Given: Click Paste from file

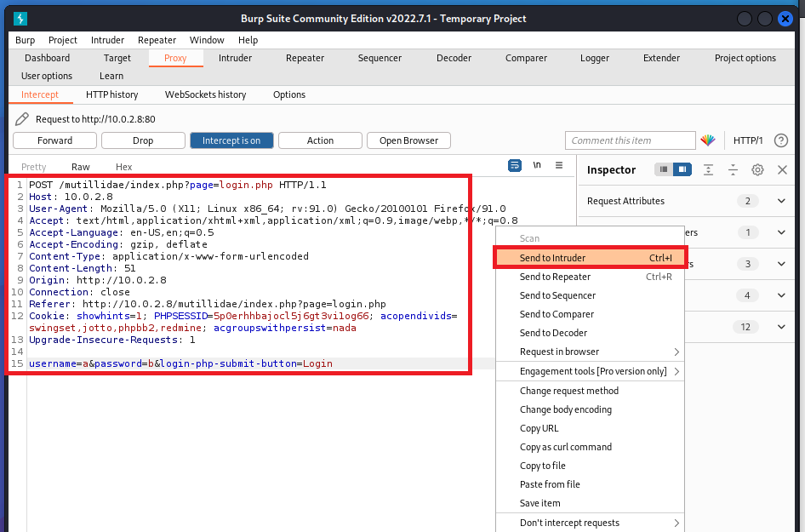Looking at the screenshot, I should (x=590, y=484).
